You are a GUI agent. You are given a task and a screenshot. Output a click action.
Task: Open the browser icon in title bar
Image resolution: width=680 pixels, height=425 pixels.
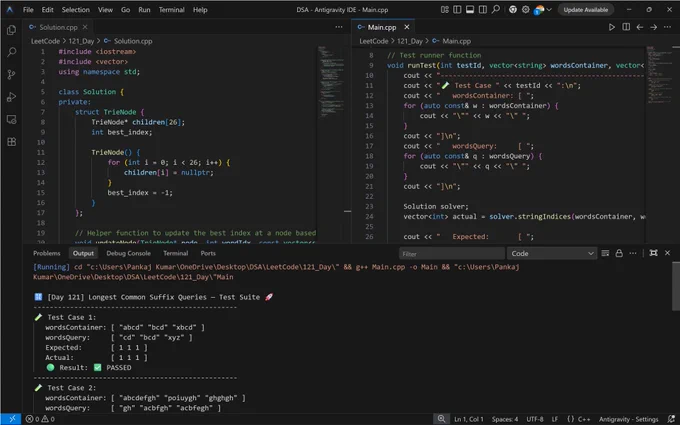click(x=513, y=10)
